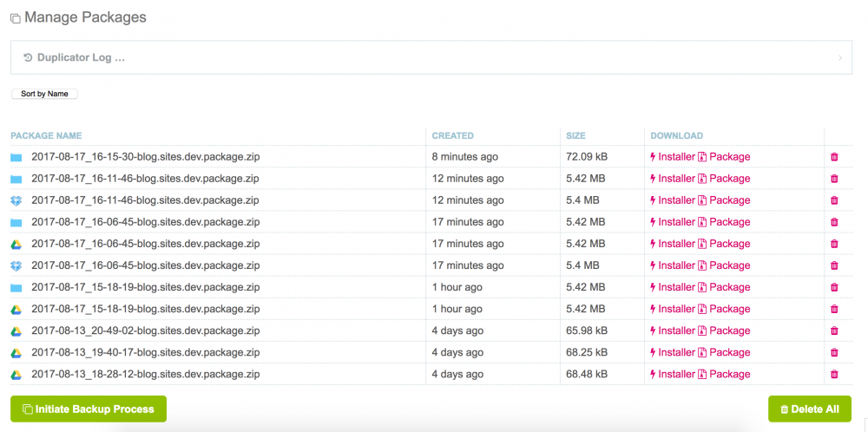Download Installer for the 16-15-30 package
This screenshot has width=868, height=432.
(x=672, y=156)
